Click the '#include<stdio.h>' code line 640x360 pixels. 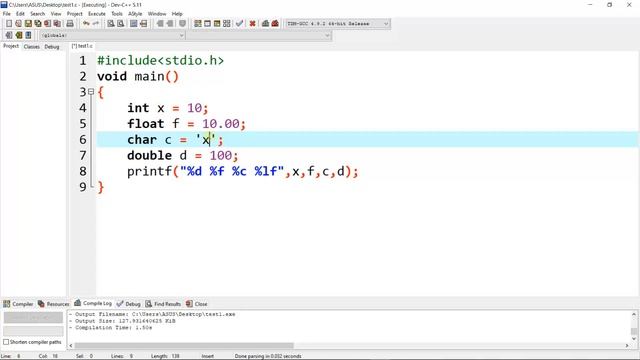tap(160, 60)
